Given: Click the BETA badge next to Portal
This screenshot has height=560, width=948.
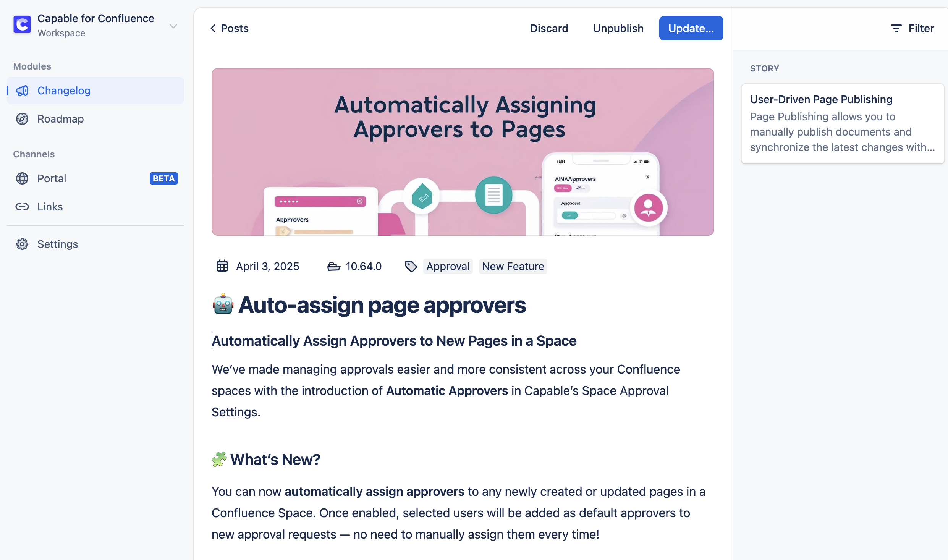Looking at the screenshot, I should [163, 178].
